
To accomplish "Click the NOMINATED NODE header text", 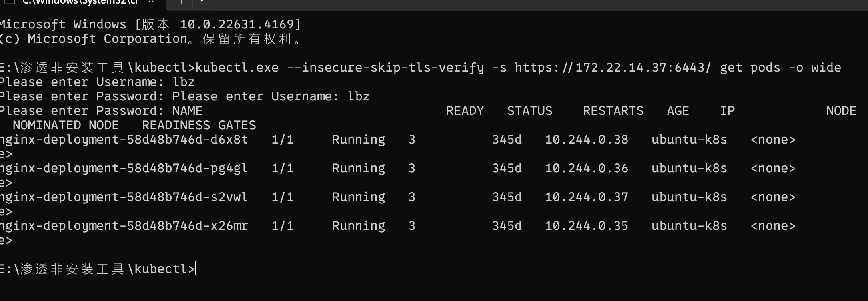I will 66,125.
